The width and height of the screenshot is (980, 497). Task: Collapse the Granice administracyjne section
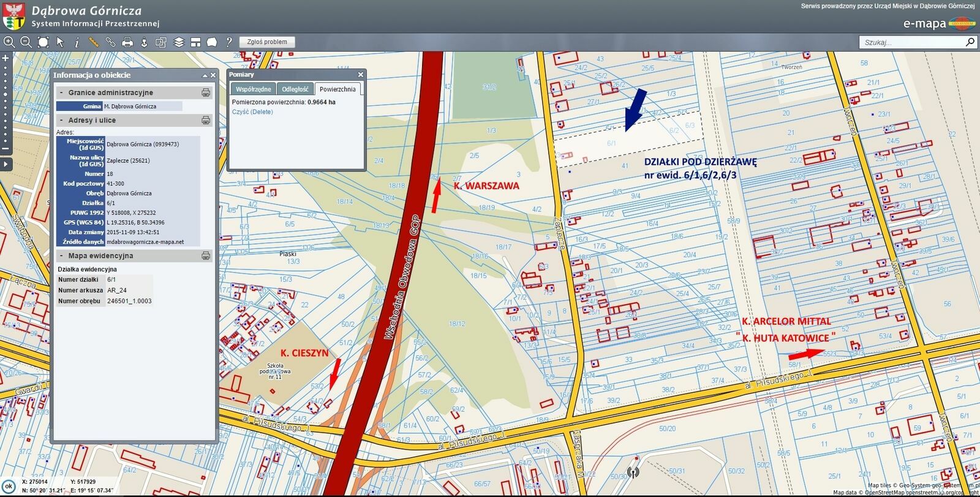coord(61,93)
